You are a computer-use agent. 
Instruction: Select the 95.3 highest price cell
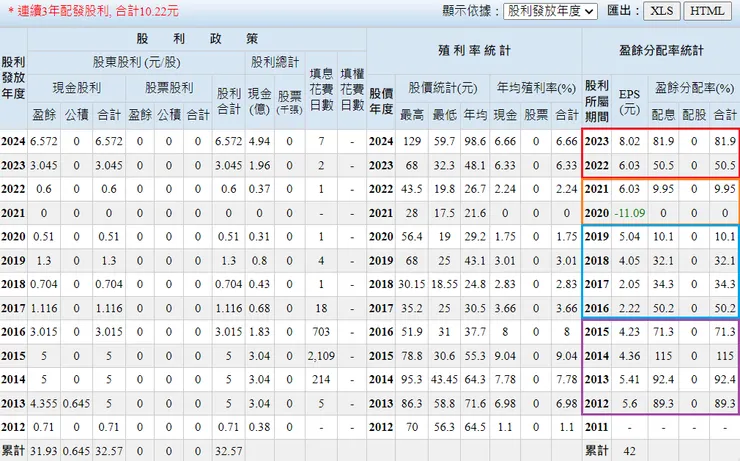tap(412, 379)
